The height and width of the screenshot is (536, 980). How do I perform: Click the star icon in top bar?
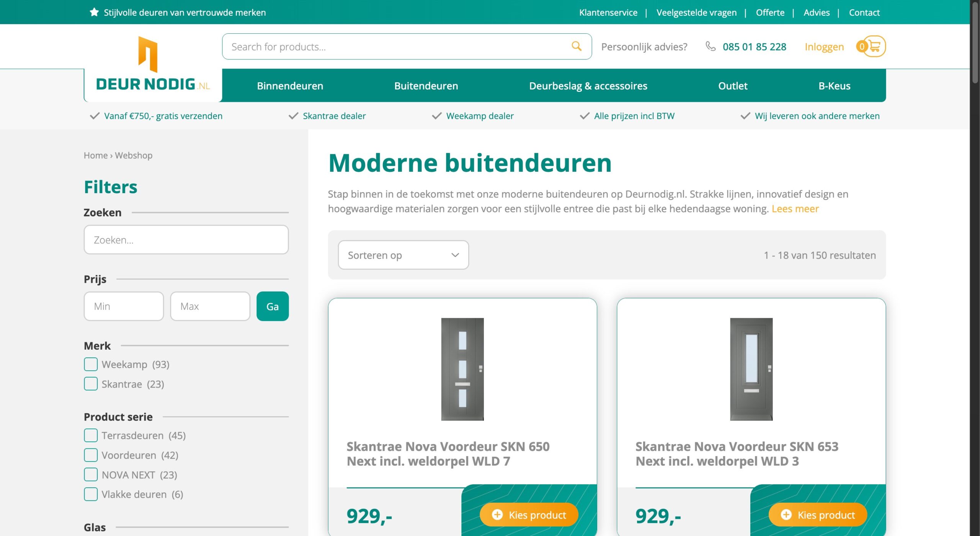(94, 12)
